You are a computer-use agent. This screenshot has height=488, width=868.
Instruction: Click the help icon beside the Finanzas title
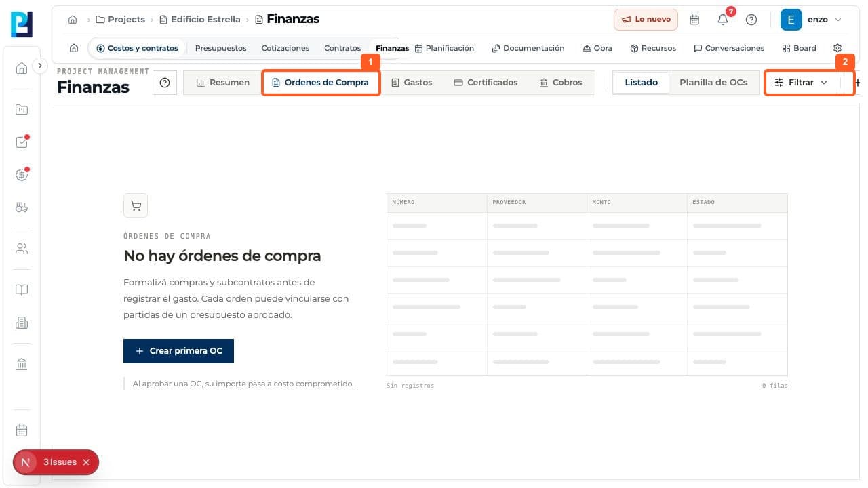164,83
